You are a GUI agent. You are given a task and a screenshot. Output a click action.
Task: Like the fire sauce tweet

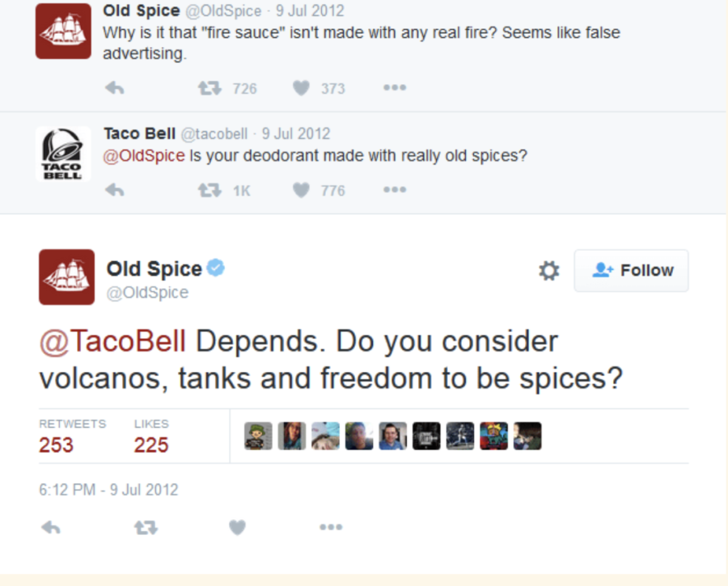pyautogui.click(x=301, y=88)
